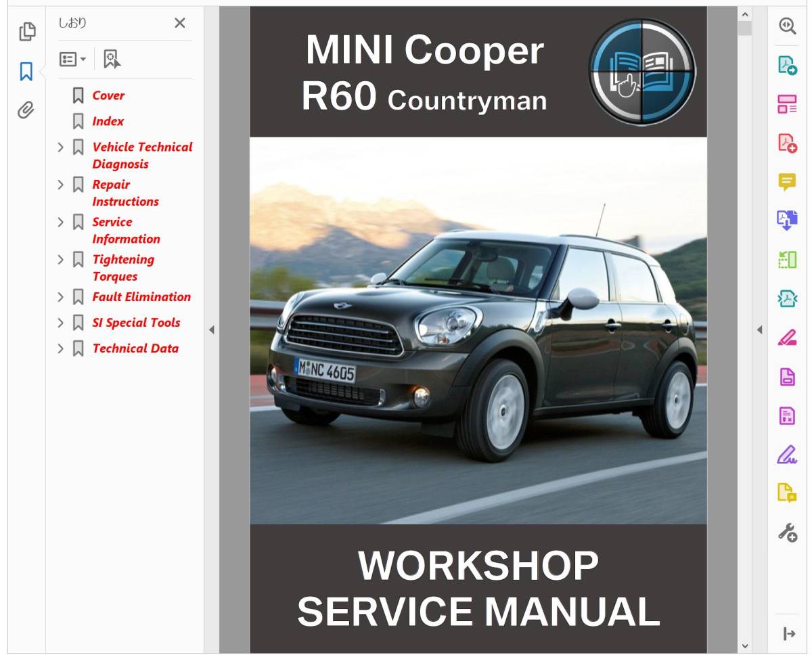Go to Service Information bookmark
The image size is (812, 661).
[x=126, y=230]
